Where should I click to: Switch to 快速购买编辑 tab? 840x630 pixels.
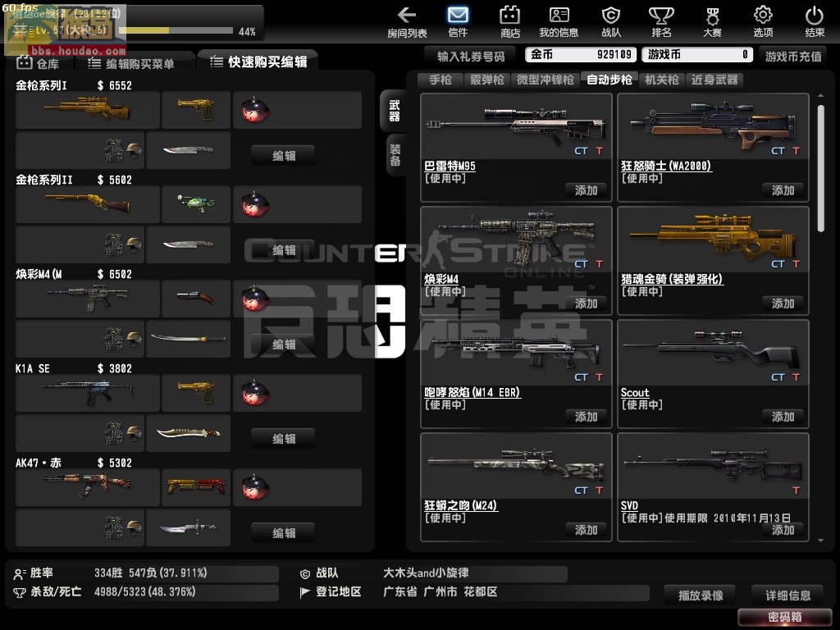pos(258,62)
